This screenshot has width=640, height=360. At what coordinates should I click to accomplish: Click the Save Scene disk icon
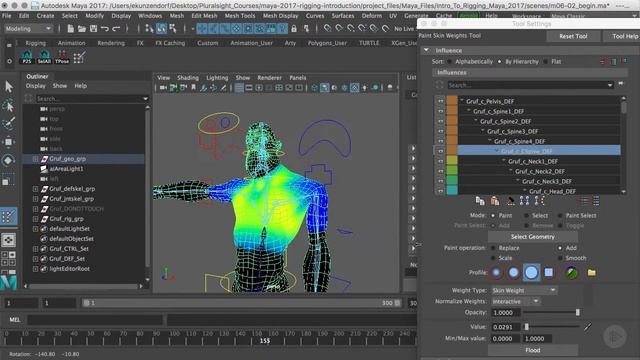pos(93,29)
